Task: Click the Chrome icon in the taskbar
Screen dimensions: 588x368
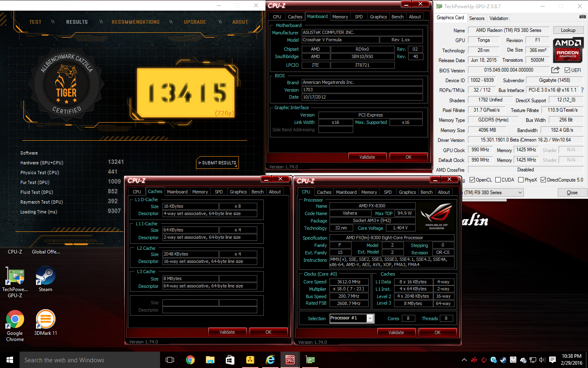Action: [190, 360]
